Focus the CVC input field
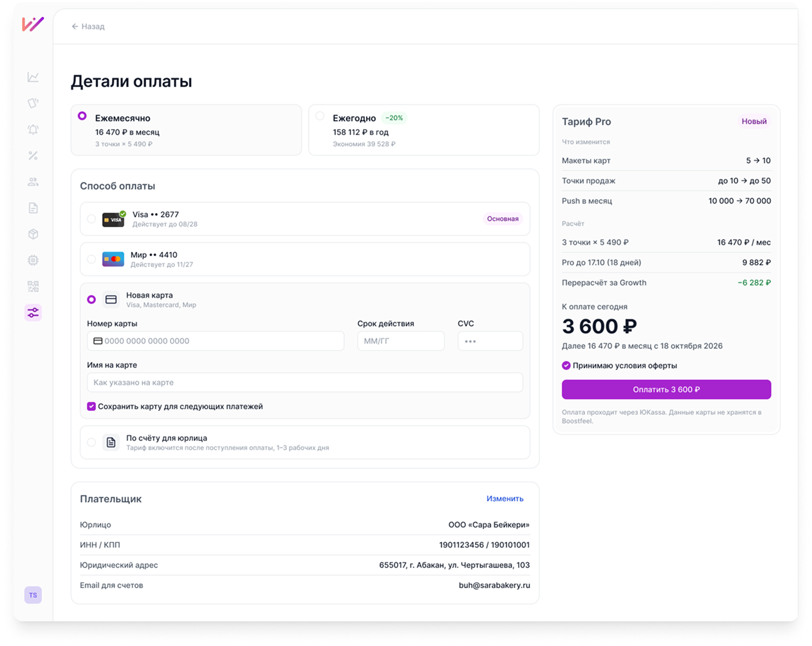The width and height of the screenshot is (812, 646). [490, 341]
